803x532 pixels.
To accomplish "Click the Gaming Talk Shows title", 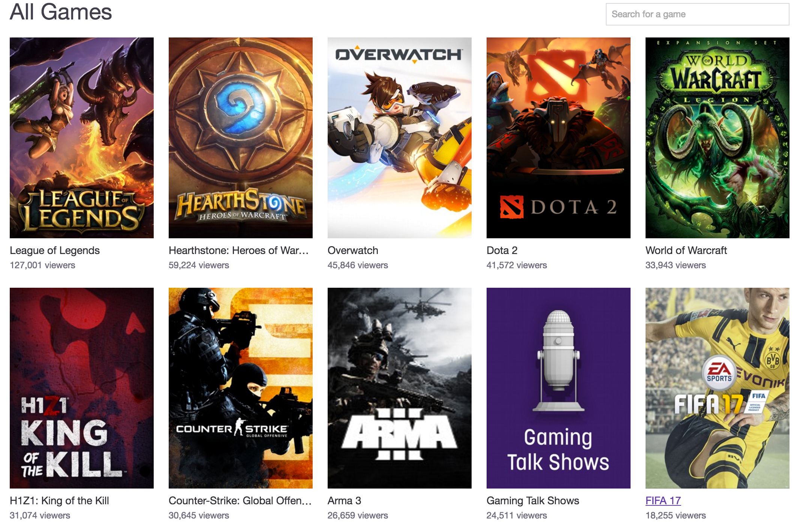I will (x=533, y=501).
